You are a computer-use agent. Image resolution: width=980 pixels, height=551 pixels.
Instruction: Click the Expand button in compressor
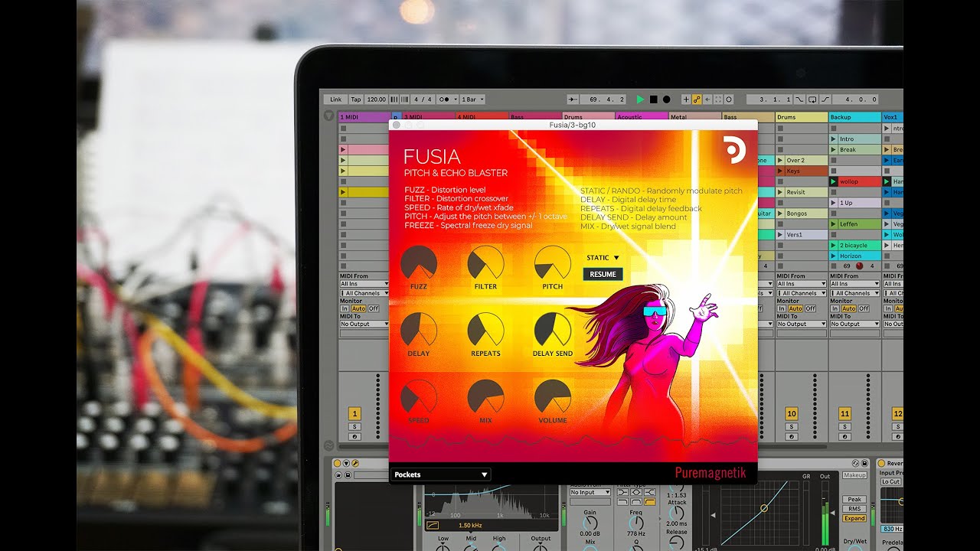coord(855,518)
